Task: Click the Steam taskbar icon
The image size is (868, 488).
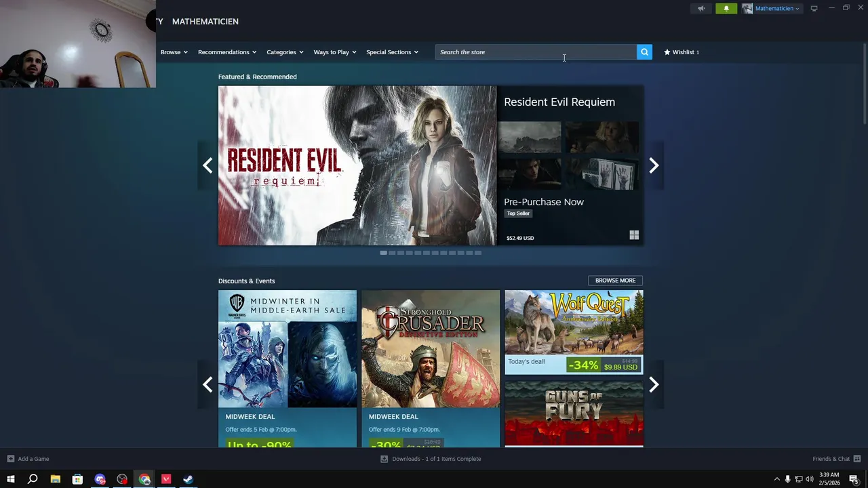Action: [189, 479]
